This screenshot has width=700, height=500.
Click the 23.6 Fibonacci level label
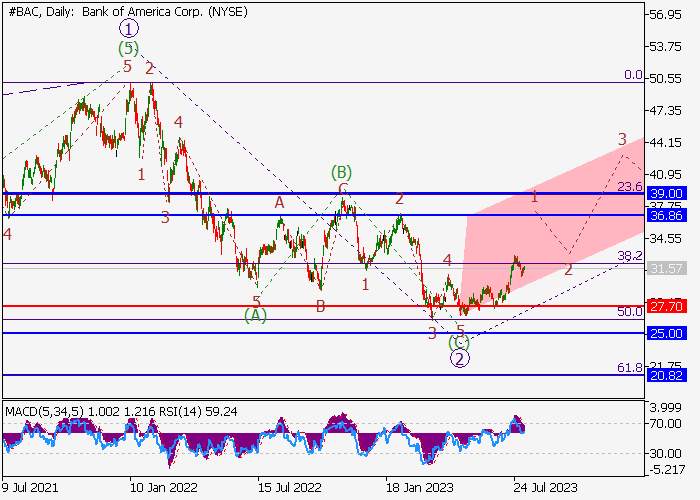(x=630, y=187)
